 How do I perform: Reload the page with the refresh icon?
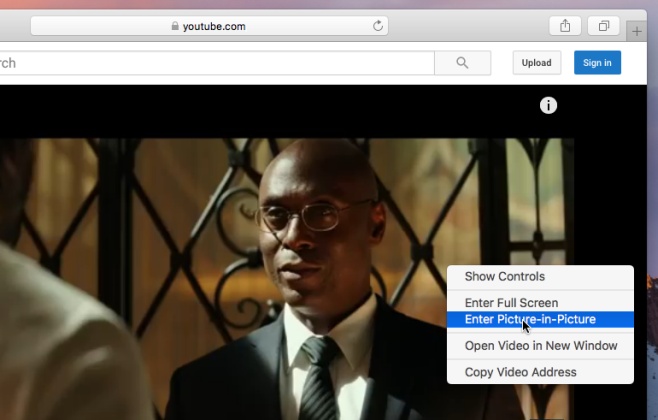pos(378,26)
